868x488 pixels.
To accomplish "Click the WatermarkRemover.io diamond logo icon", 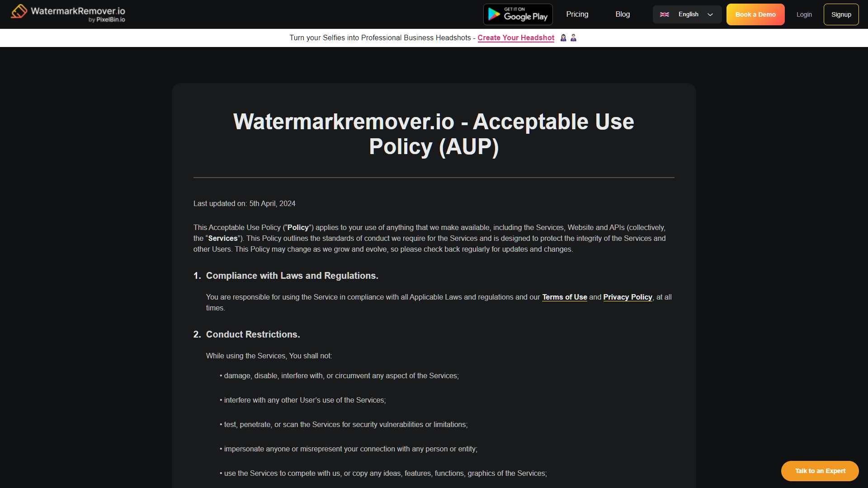I will (19, 12).
